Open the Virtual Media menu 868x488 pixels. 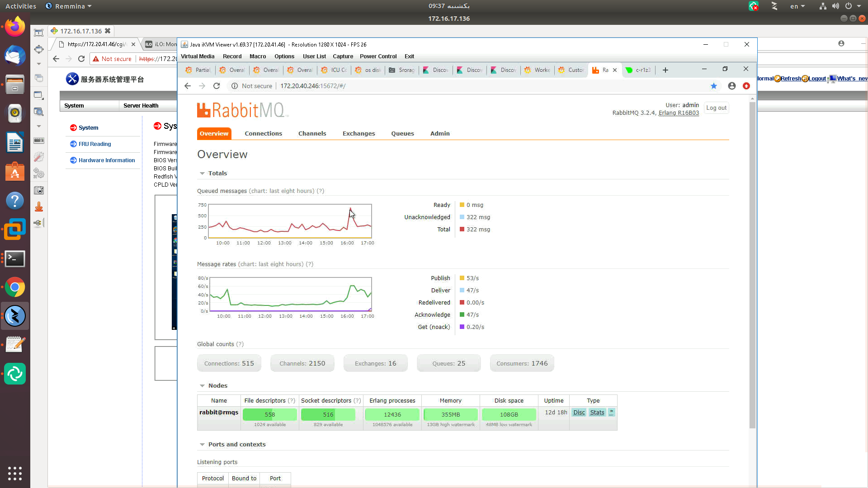198,56
